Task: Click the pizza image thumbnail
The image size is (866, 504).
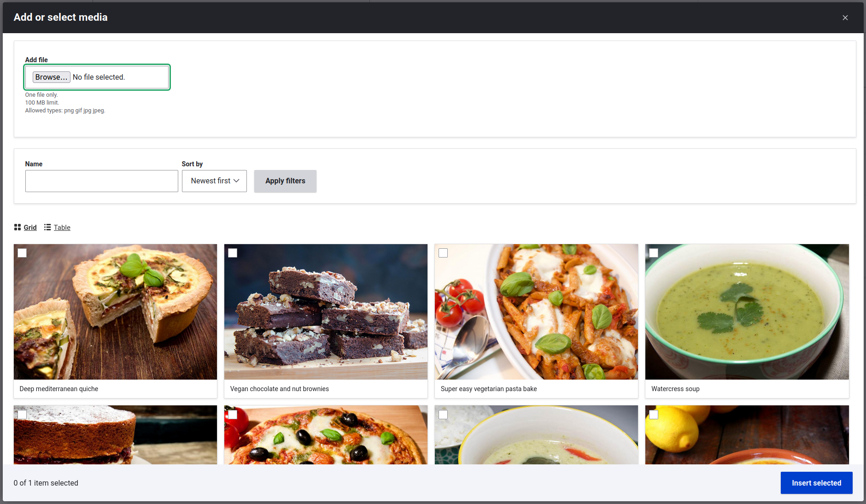Action: 326,435
